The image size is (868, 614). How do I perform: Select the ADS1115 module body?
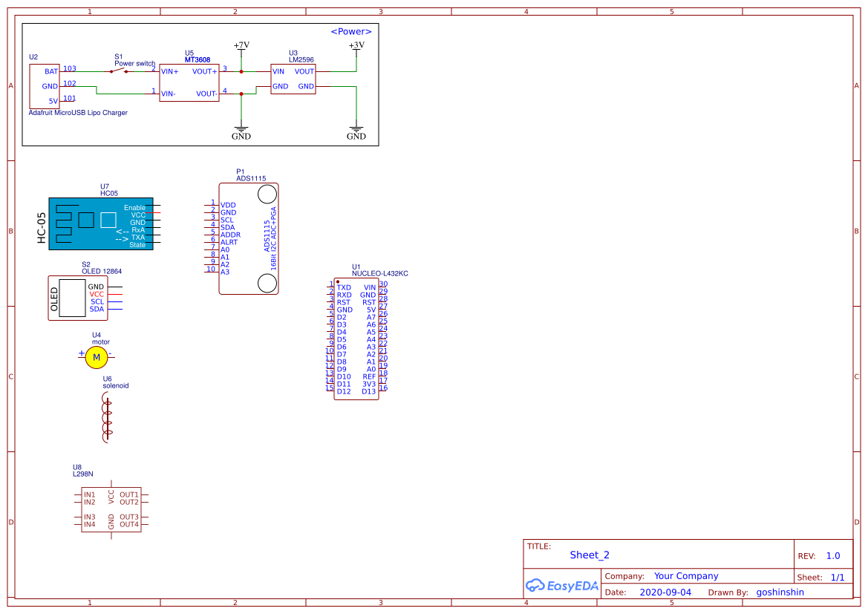click(249, 238)
